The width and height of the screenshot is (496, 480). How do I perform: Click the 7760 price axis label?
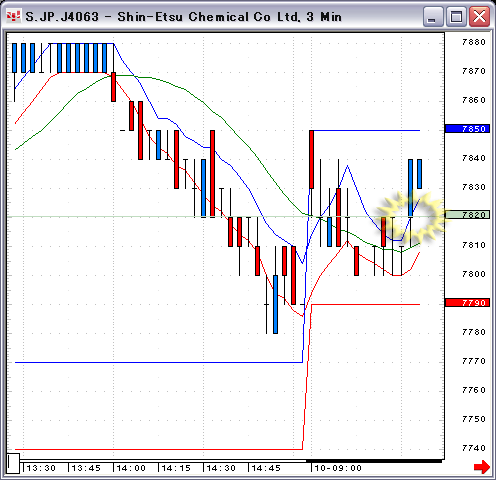474,390
